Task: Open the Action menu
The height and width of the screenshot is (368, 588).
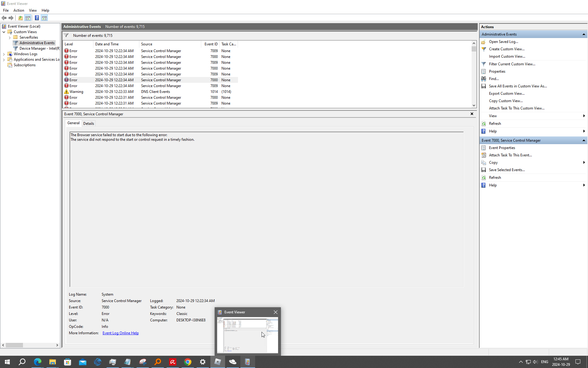Action: click(x=19, y=10)
